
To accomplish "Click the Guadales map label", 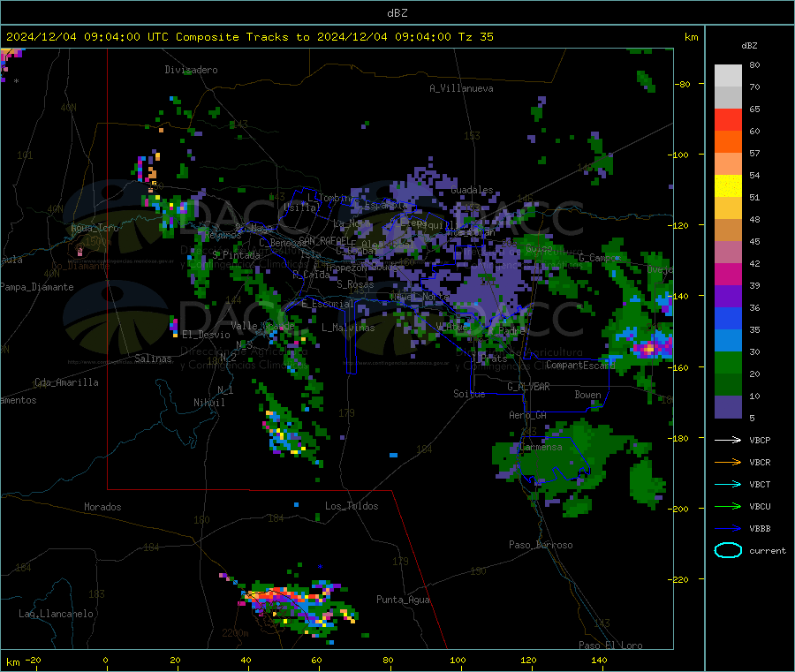I will point(472,190).
